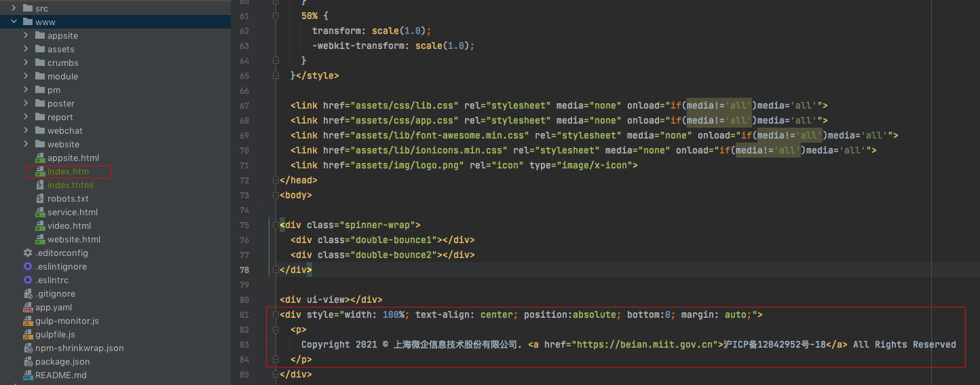Screen dimensions: 980x385
Task: Click the "spinner-wrap" class value
Action: tap(377, 225)
